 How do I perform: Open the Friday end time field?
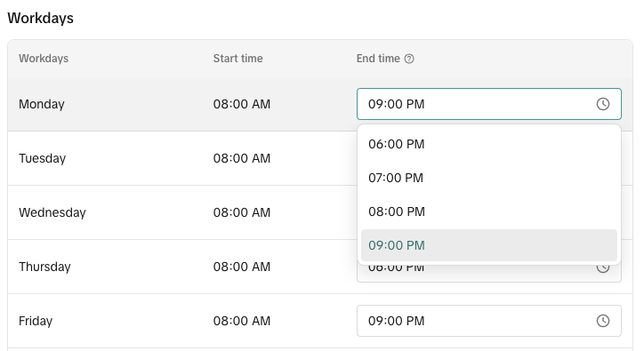click(488, 321)
